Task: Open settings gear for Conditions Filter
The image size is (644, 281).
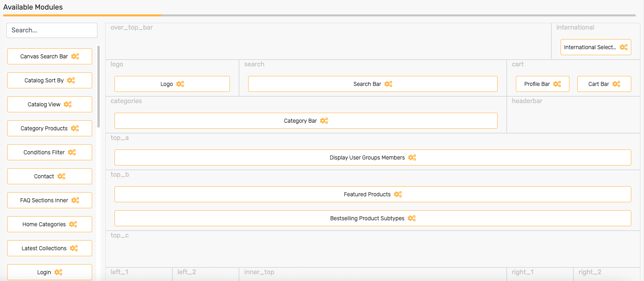Action: pos(72,152)
